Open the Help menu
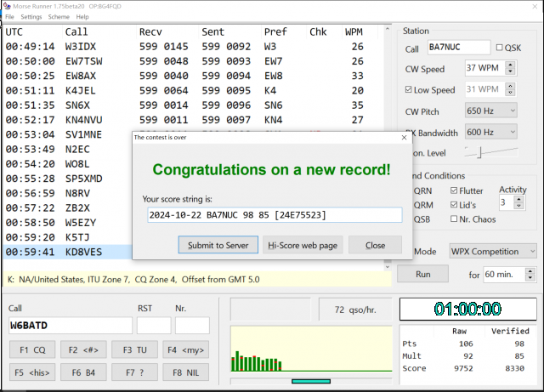 [82, 17]
